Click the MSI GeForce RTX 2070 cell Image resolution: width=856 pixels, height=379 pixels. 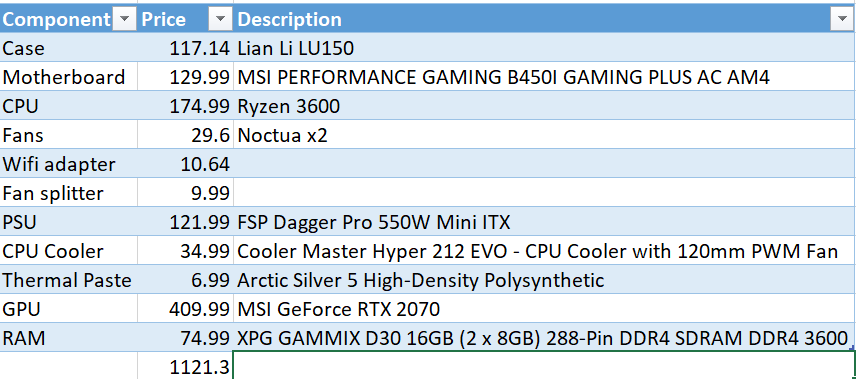pyautogui.click(x=545, y=309)
